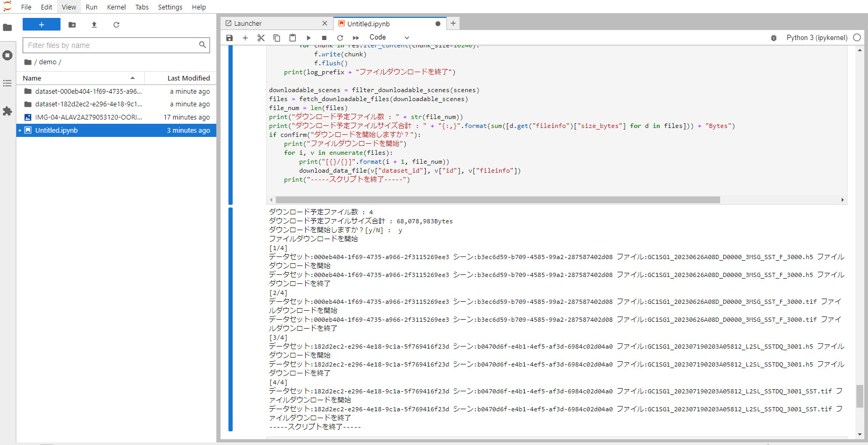Refresh the file browser list
Screen dimensions: 868x445
tap(116, 25)
